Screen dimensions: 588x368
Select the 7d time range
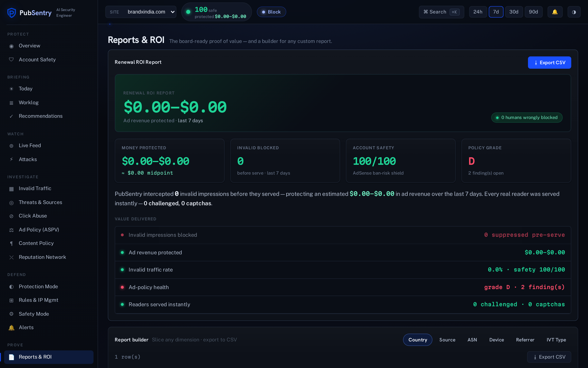click(496, 12)
